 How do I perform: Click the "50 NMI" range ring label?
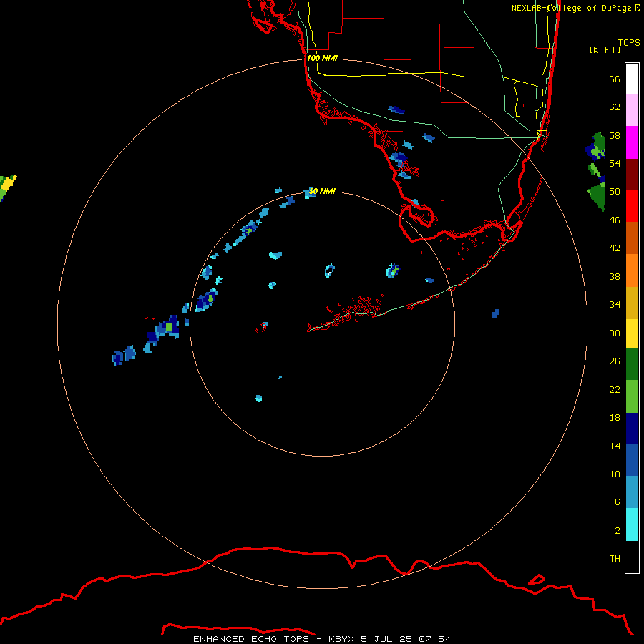(x=321, y=191)
